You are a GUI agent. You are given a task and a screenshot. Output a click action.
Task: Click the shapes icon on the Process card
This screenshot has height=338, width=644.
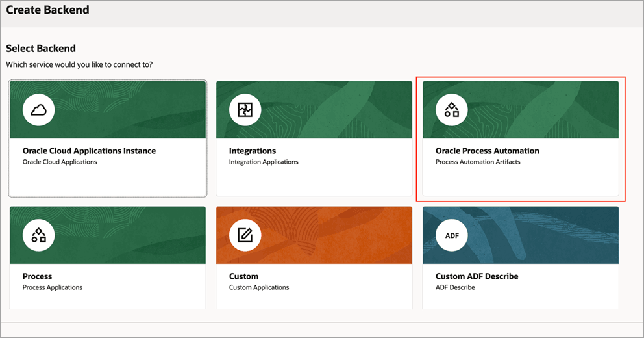click(38, 235)
